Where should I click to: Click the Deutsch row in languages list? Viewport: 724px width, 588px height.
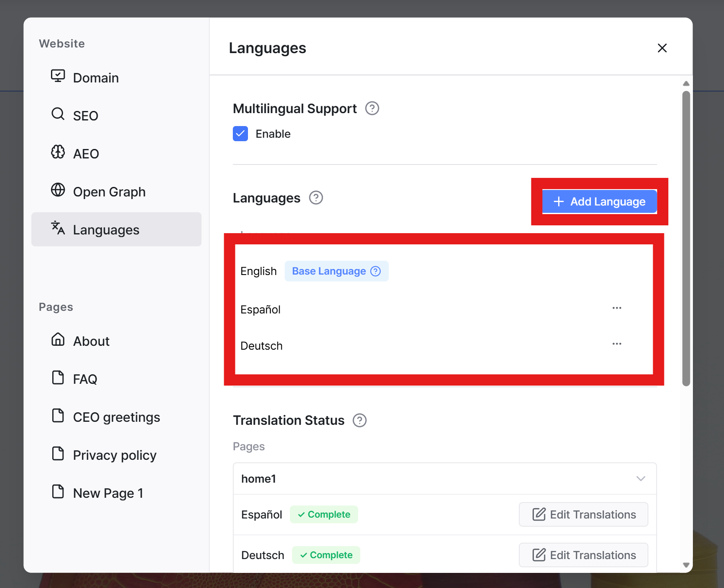[x=444, y=345]
